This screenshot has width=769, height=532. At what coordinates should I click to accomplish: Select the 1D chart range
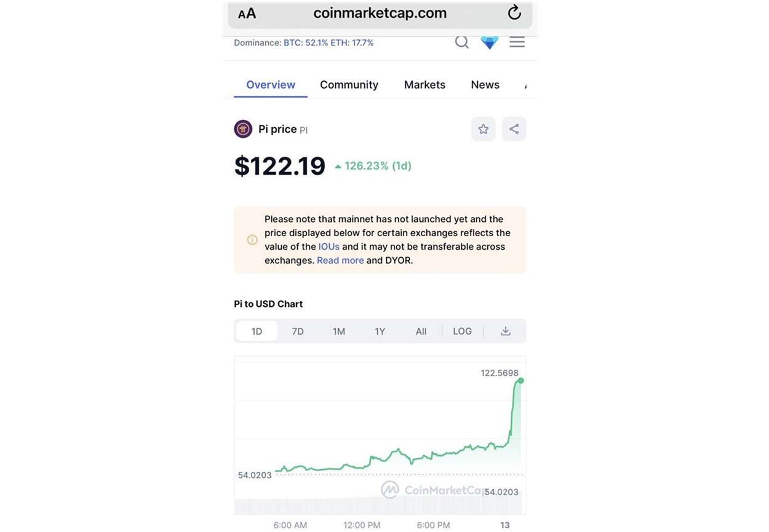(x=257, y=331)
